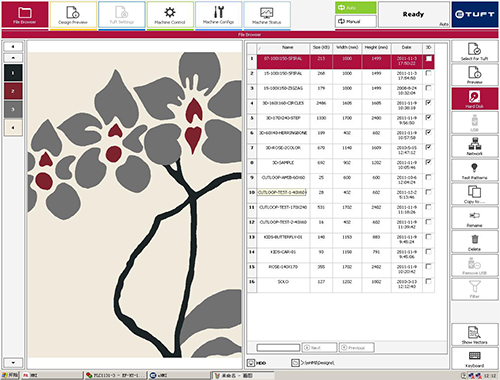
Task: Uncheck 3D for 3D-60X40-HERRINGBONE row
Action: 429,133
